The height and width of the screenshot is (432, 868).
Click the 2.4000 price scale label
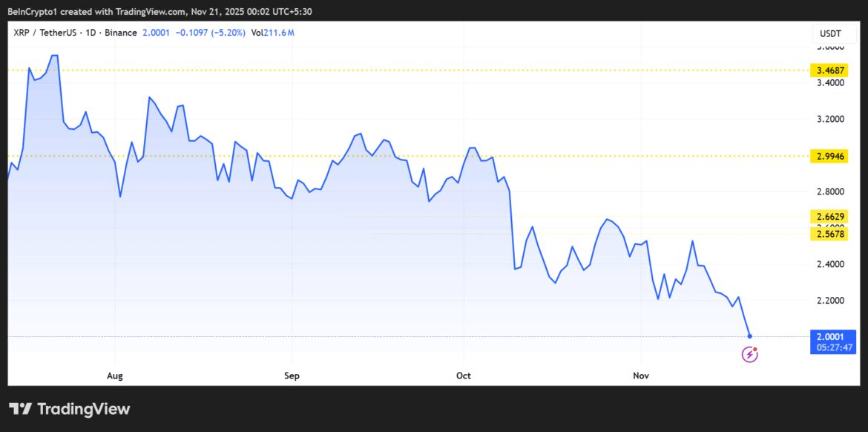[831, 264]
